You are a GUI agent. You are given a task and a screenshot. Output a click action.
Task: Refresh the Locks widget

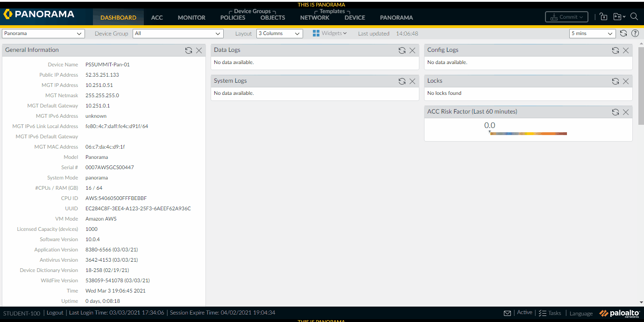click(616, 81)
